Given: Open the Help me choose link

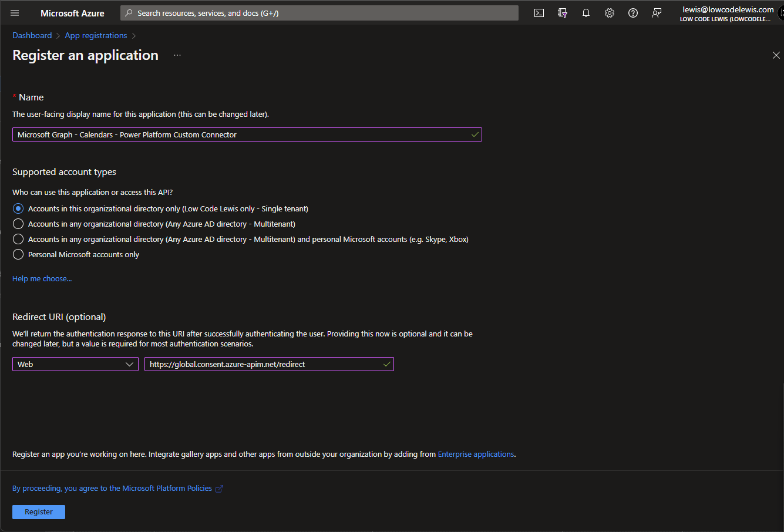Looking at the screenshot, I should coord(42,278).
